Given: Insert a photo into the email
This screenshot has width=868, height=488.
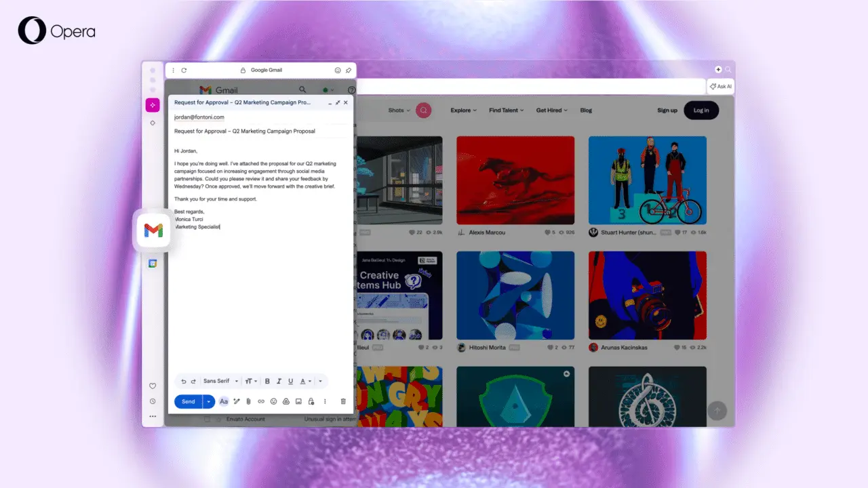Looking at the screenshot, I should click(x=298, y=401).
